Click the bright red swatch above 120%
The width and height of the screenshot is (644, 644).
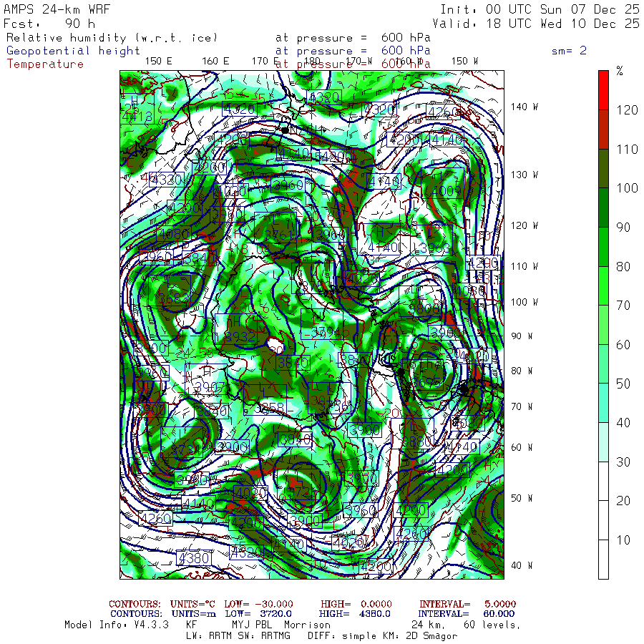click(603, 89)
